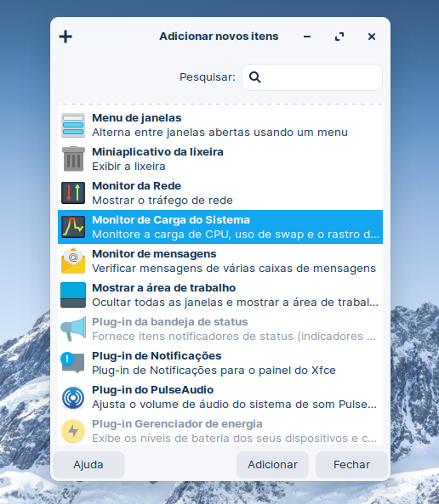Click the PulseAudio speaker icon
The height and width of the screenshot is (504, 439).
tap(73, 398)
